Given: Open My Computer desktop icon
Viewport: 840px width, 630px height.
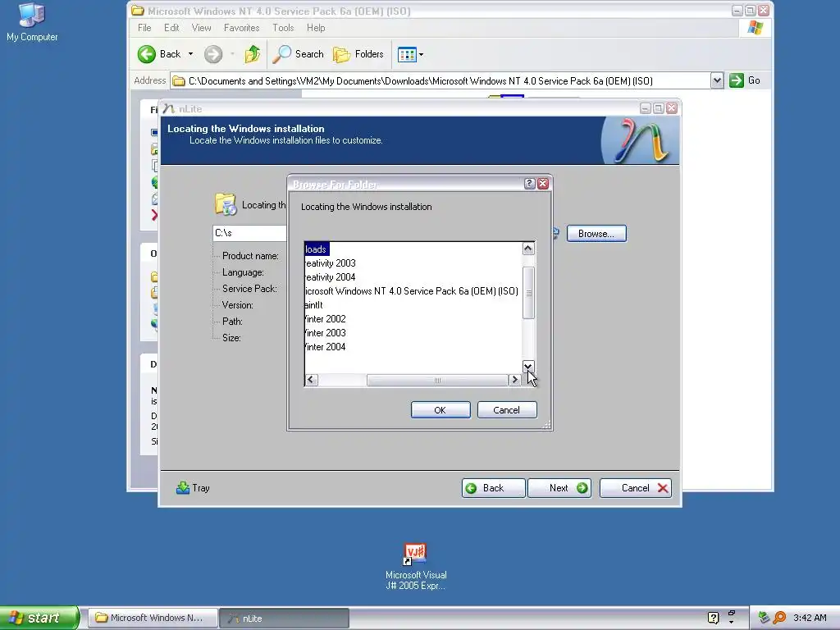Looking at the screenshot, I should (x=32, y=22).
